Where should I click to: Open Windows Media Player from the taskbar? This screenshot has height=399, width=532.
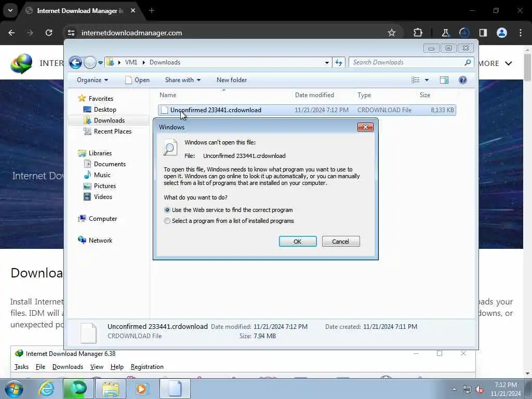(141, 389)
